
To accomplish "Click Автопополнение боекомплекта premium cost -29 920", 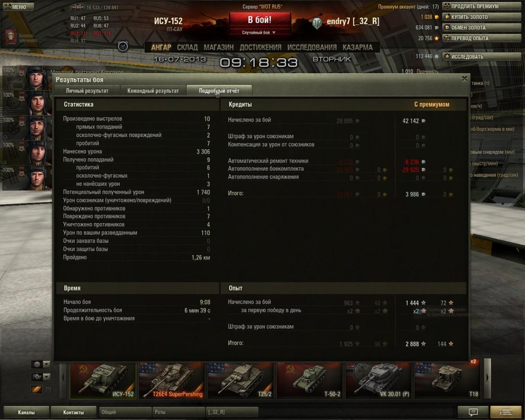I will click(x=410, y=170).
